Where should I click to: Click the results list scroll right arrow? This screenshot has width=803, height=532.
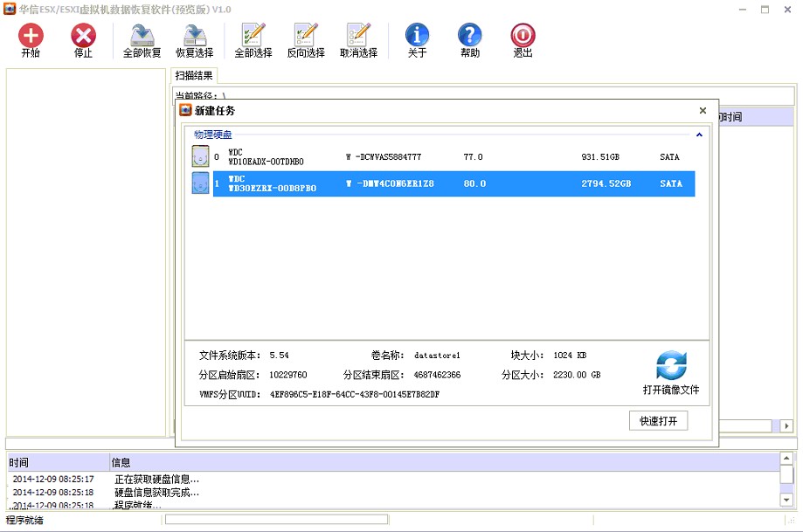(786, 425)
